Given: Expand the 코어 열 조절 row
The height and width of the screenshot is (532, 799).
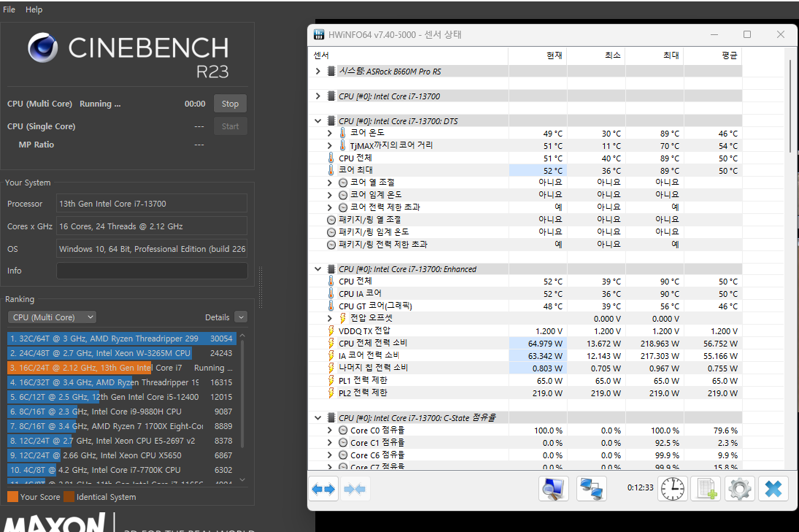Looking at the screenshot, I should click(330, 183).
